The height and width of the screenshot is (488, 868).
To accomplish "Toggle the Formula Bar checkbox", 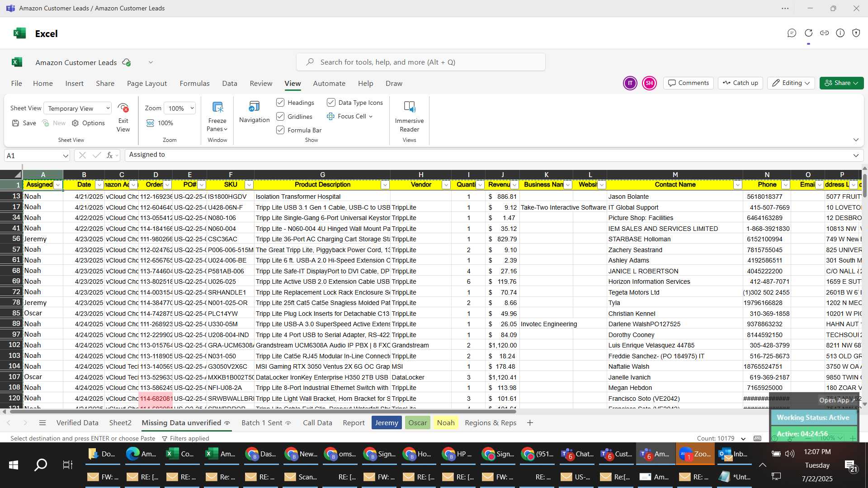I will click(x=280, y=130).
